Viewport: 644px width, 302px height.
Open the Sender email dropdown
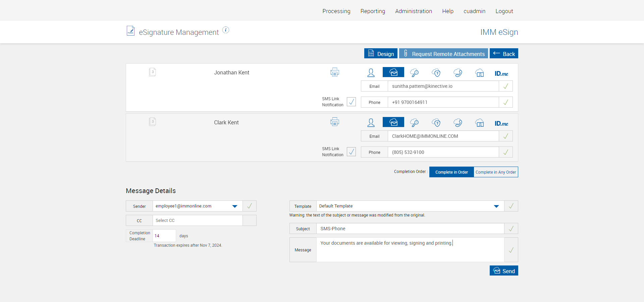tap(235, 206)
